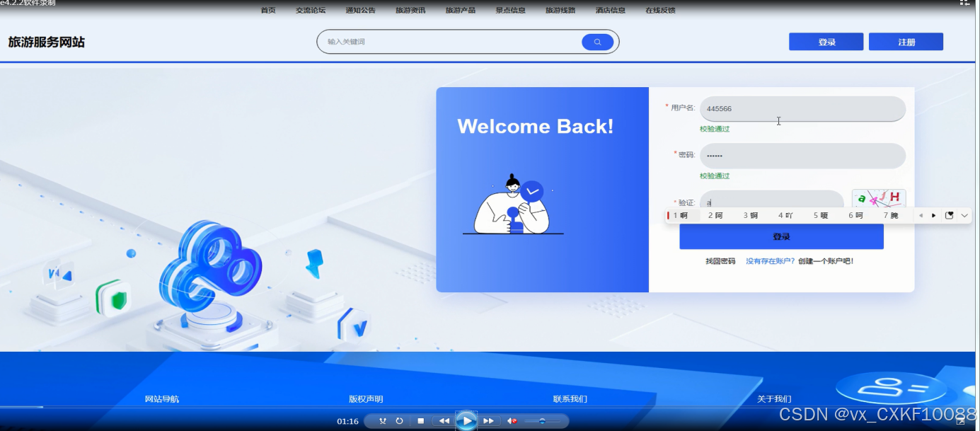Image resolution: width=980 pixels, height=431 pixels.
Task: Select IME candidate 3 锕
Action: click(751, 215)
